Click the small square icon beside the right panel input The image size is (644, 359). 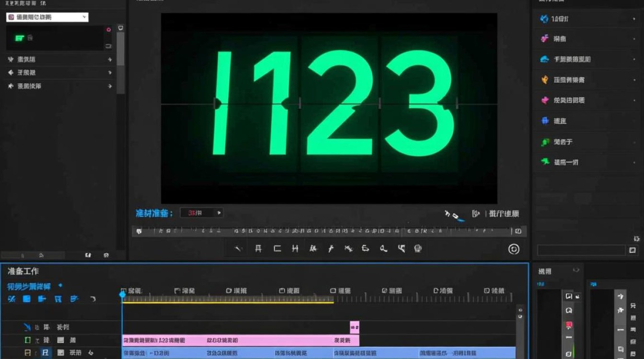click(632, 250)
